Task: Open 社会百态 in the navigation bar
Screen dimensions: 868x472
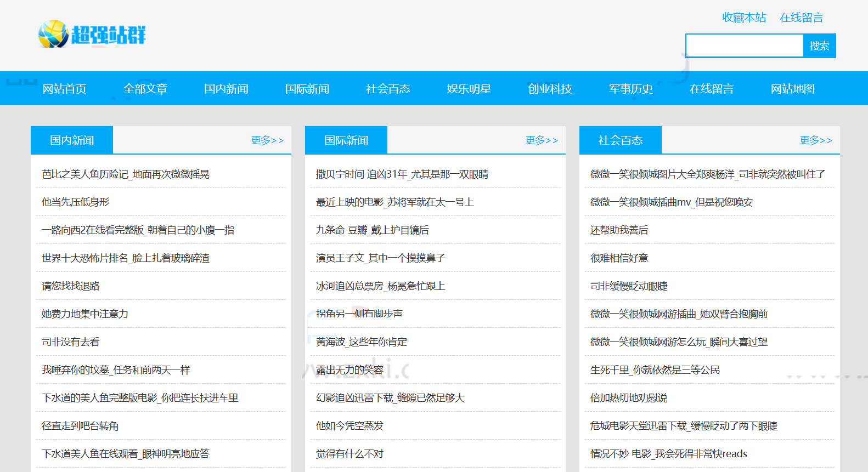Action: point(388,89)
